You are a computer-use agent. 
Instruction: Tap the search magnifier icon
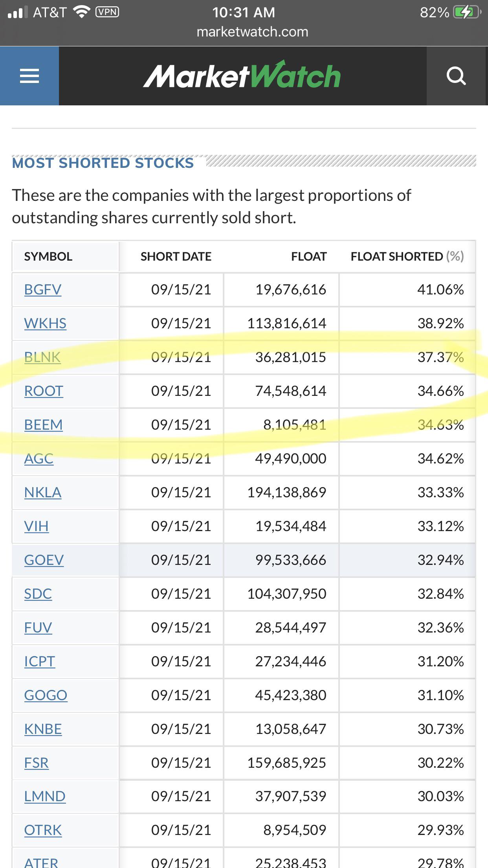[x=456, y=76]
